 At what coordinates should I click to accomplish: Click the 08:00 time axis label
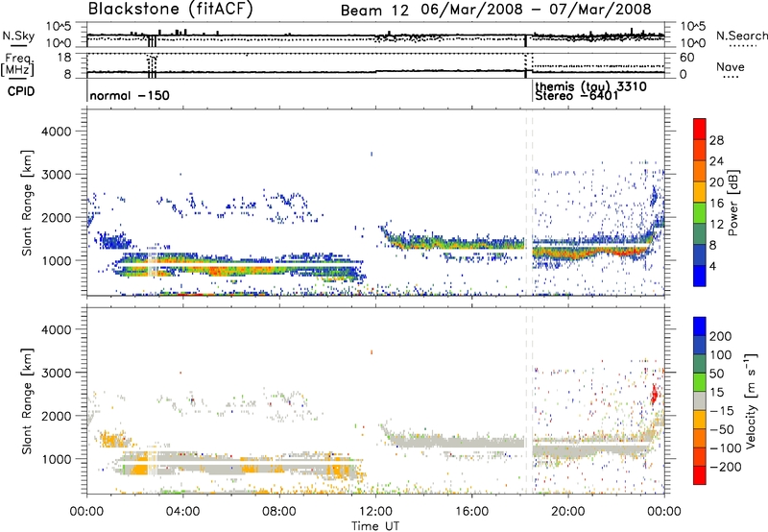click(x=278, y=512)
